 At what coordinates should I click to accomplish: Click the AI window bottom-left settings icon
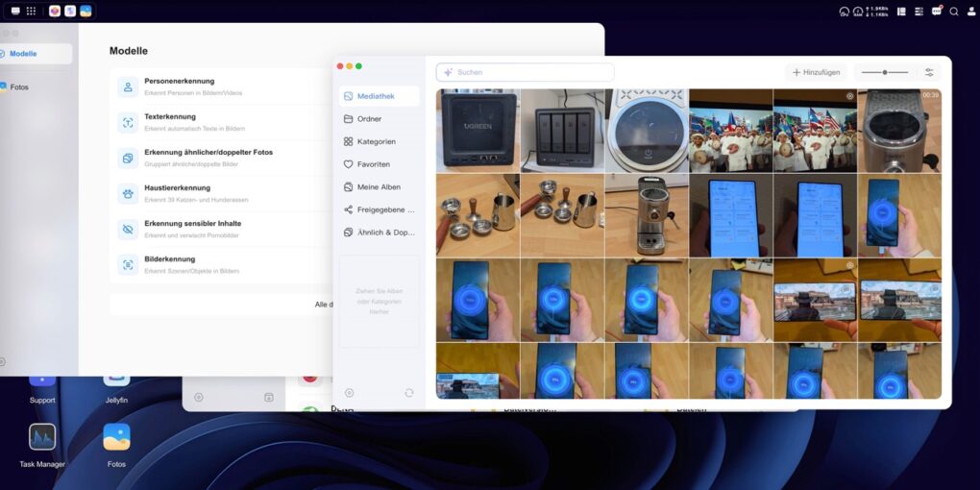tap(3, 361)
